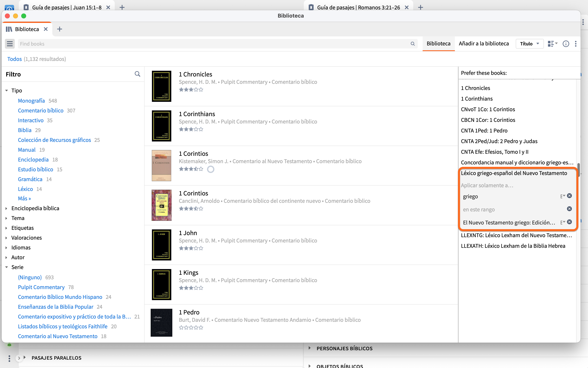This screenshot has width=588, height=368.
Task: Remove the 'en este rango' condition
Action: [x=569, y=209]
